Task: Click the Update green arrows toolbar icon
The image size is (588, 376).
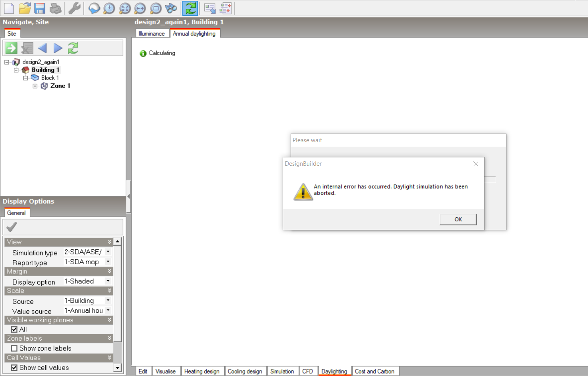Action: coord(190,8)
